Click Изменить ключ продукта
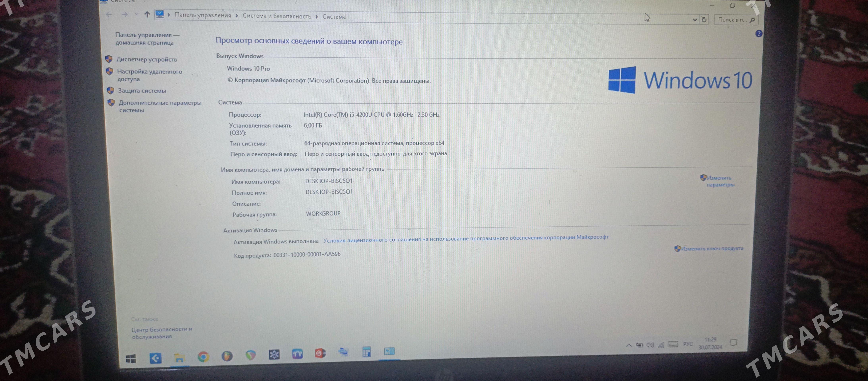 (x=712, y=248)
